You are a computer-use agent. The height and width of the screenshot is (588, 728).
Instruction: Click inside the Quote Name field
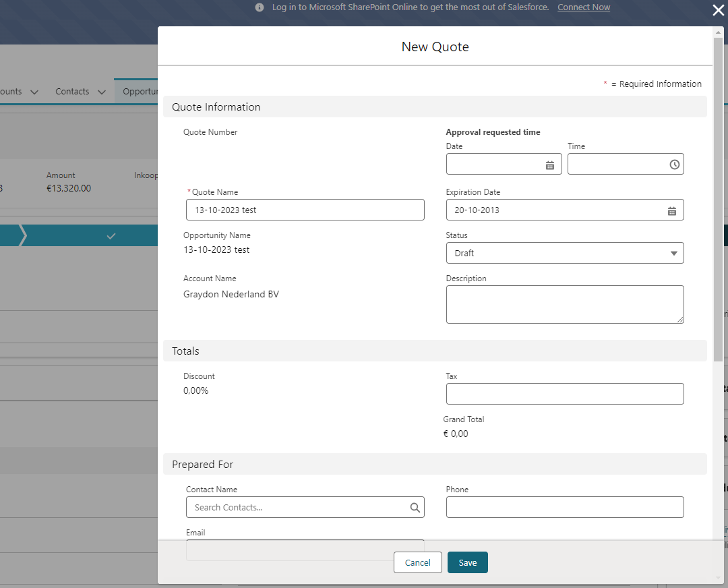(305, 210)
